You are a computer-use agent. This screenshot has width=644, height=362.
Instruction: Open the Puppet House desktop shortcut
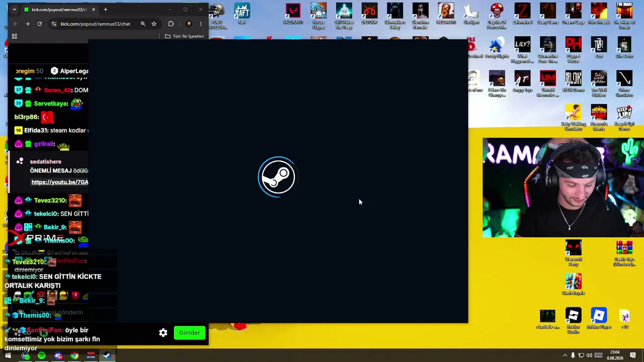coord(573,50)
